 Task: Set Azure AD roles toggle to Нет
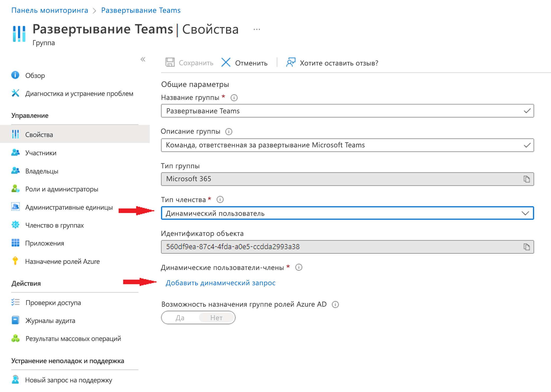pos(217,318)
